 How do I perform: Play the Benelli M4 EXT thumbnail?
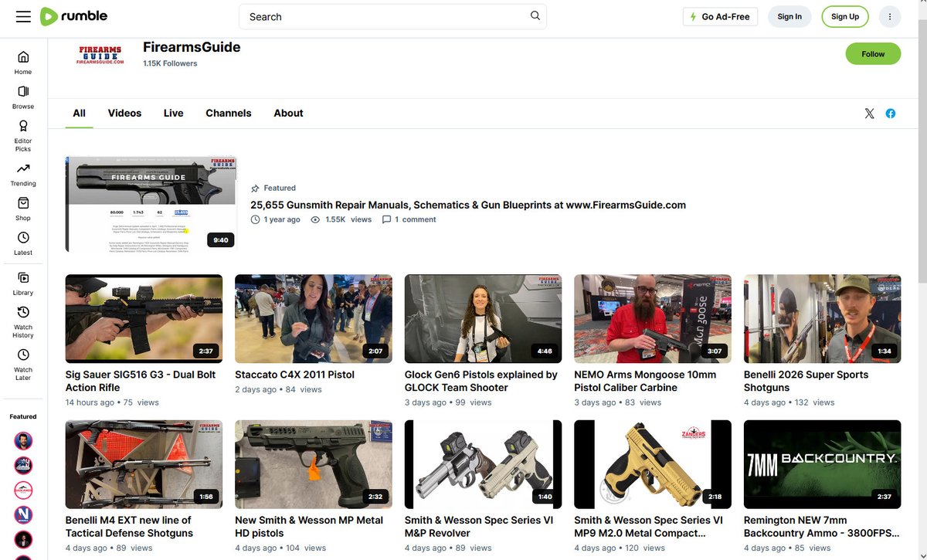[144, 464]
